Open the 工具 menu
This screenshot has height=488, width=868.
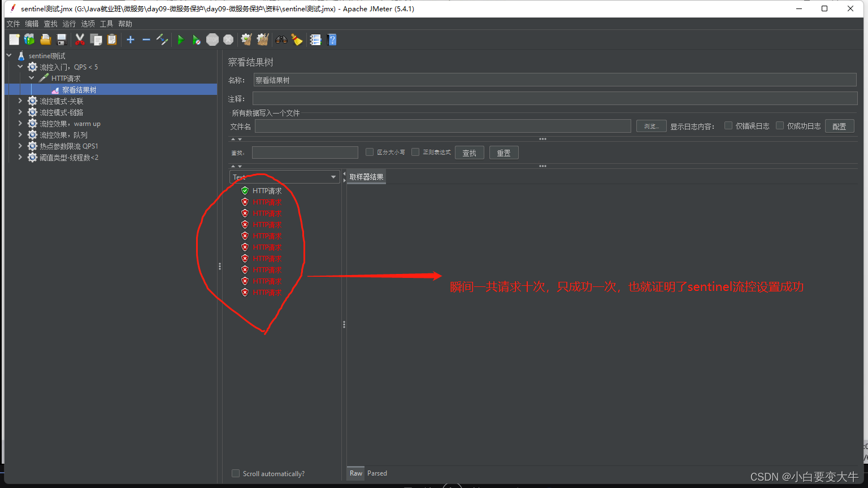(x=106, y=24)
